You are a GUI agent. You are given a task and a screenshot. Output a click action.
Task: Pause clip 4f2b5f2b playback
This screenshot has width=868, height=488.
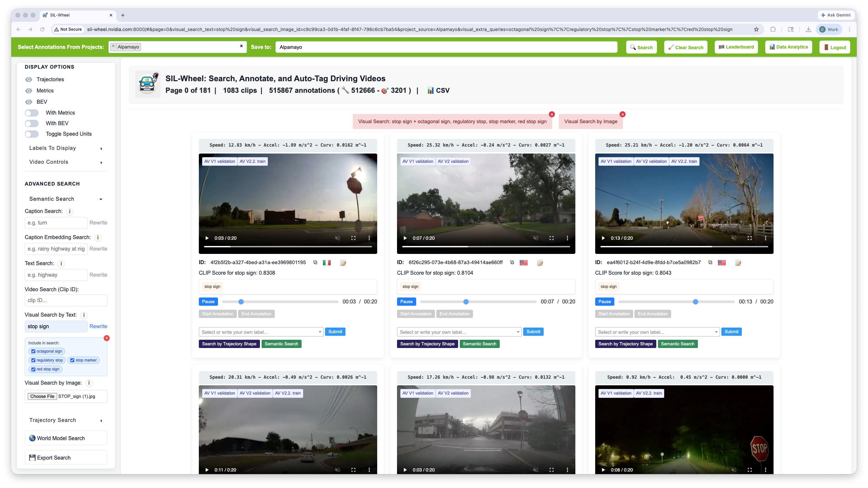(x=208, y=302)
